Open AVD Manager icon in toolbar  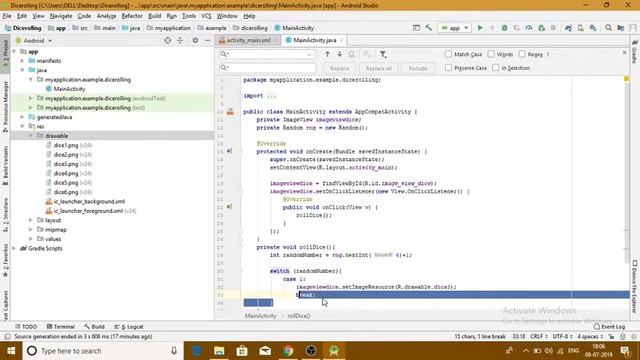(580, 28)
